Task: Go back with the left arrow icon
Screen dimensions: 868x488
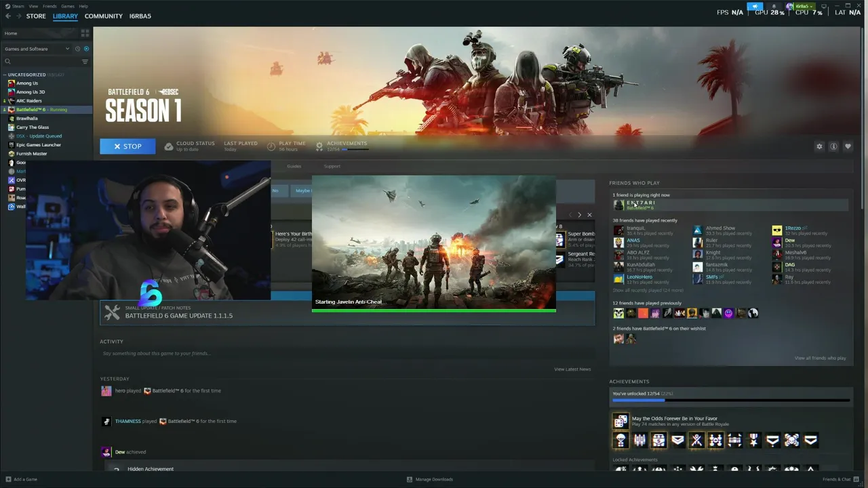Action: [8, 16]
